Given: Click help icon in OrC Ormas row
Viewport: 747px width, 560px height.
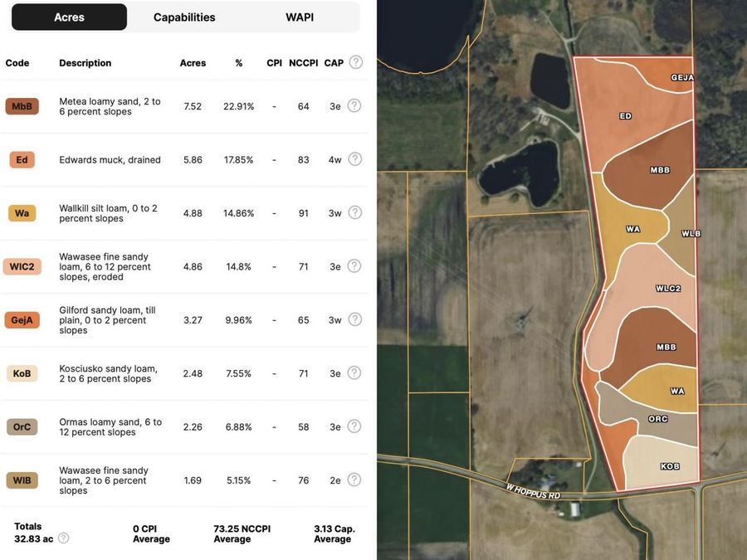Looking at the screenshot, I should pyautogui.click(x=354, y=426).
